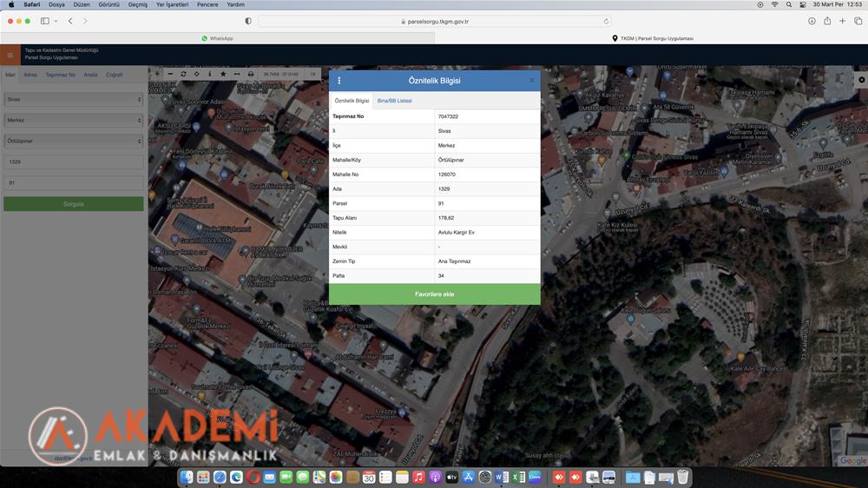Click the map zoom-out minus icon
868x488 pixels.
[x=170, y=75]
